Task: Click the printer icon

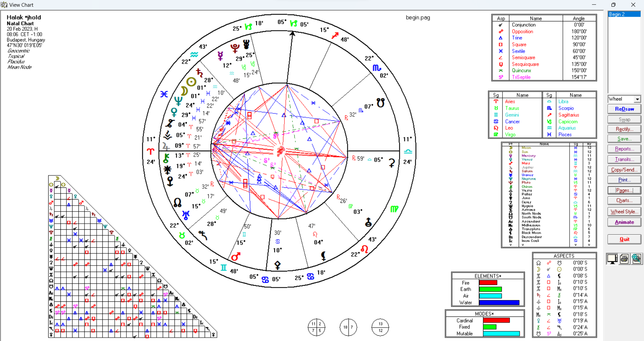Action: point(624,259)
